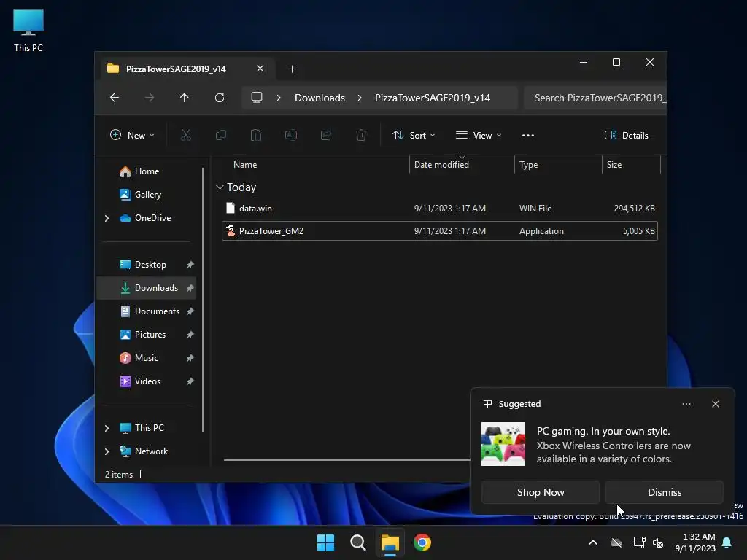Add a new File Explorer tab
Image resolution: width=747 pixels, height=560 pixels.
coord(292,69)
